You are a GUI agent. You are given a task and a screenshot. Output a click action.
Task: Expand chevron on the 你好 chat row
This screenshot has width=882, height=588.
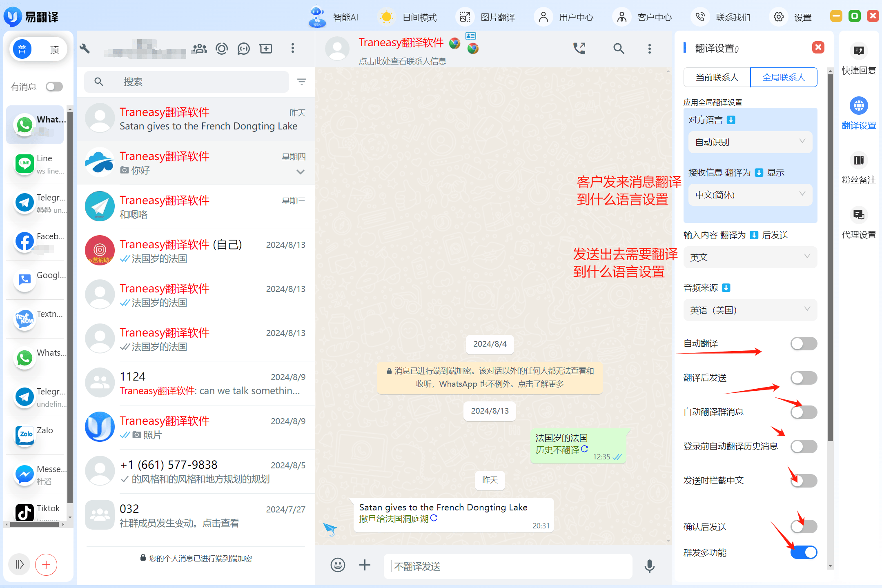[301, 172]
